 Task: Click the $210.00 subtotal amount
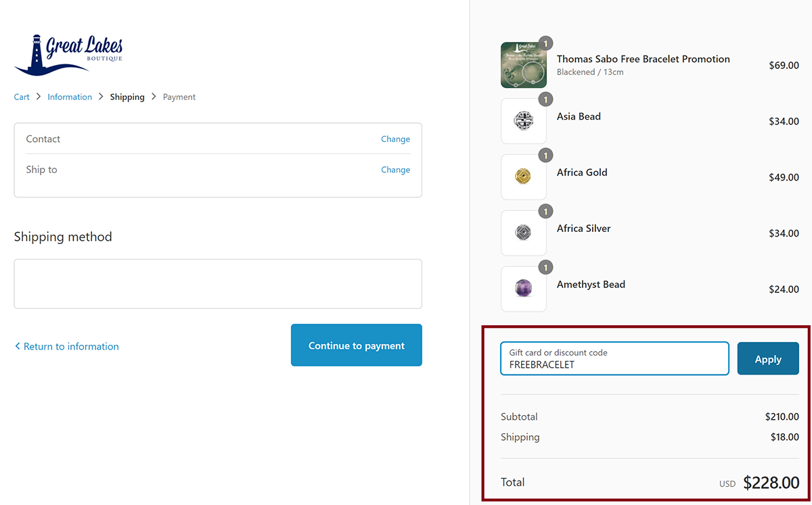[x=782, y=417]
